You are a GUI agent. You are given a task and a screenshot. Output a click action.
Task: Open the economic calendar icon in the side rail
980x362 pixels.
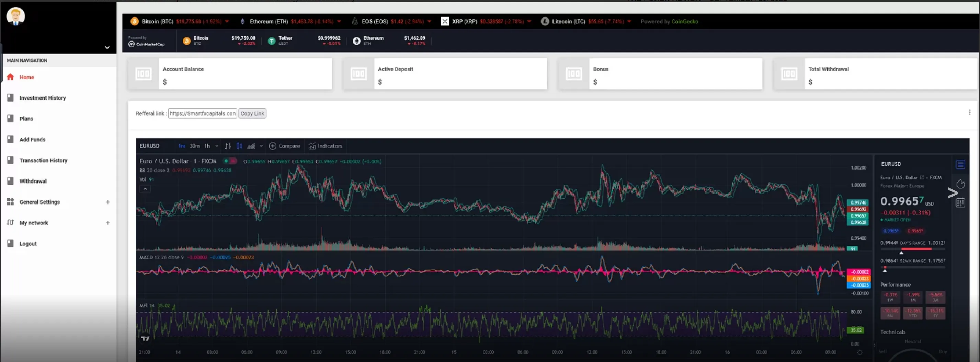[x=960, y=203]
